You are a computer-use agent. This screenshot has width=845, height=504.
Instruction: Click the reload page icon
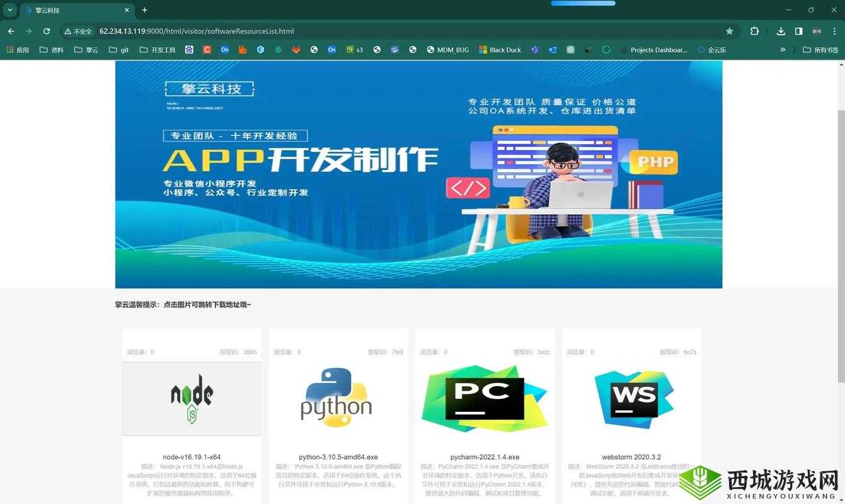click(x=46, y=31)
